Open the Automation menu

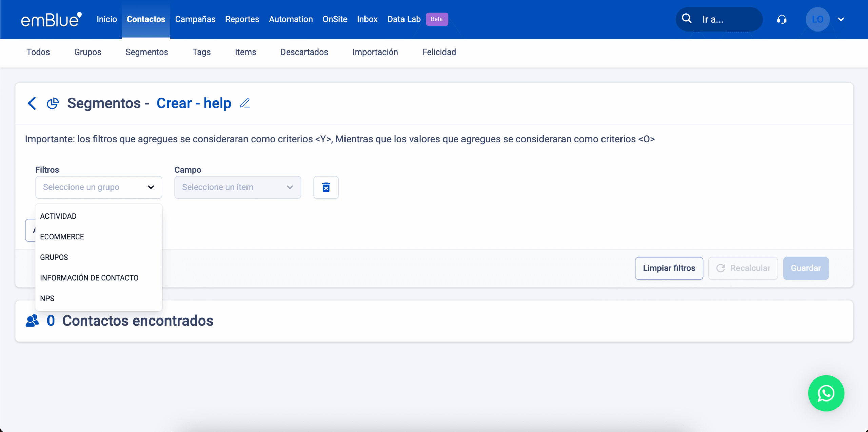pos(291,19)
